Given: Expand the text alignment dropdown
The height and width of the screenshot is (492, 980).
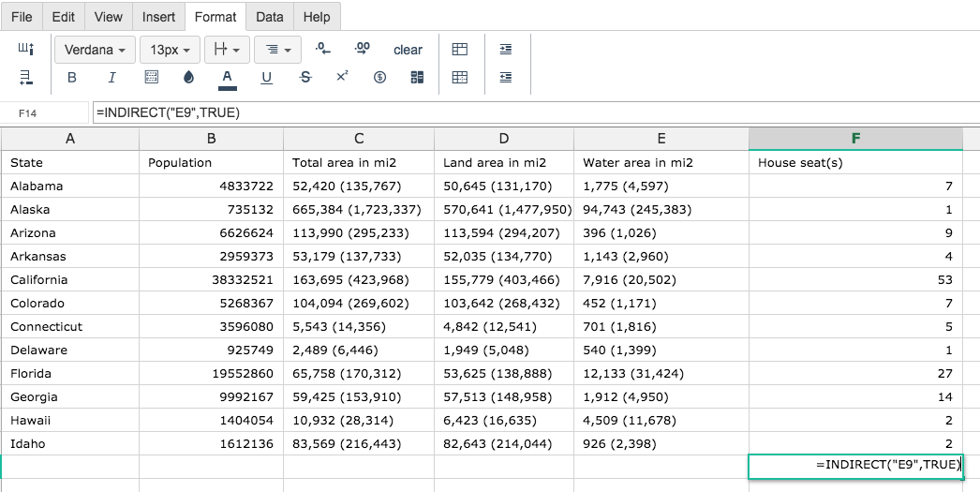Looking at the screenshot, I should 277,50.
